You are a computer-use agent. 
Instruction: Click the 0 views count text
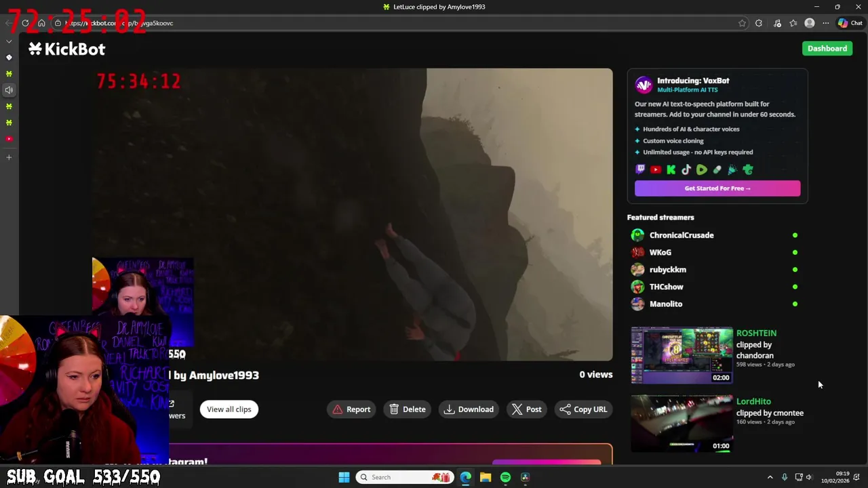pyautogui.click(x=595, y=374)
